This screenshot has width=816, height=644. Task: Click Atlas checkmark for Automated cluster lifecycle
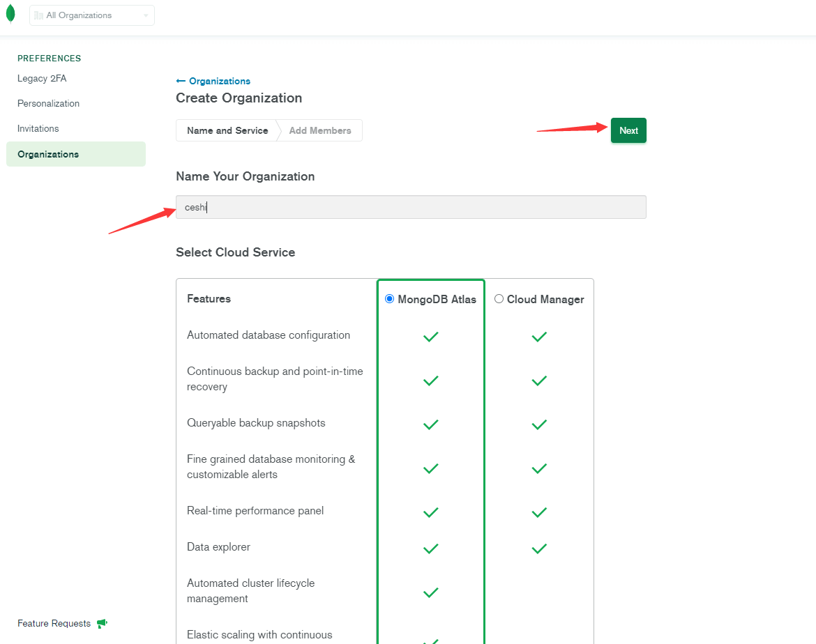[431, 592]
